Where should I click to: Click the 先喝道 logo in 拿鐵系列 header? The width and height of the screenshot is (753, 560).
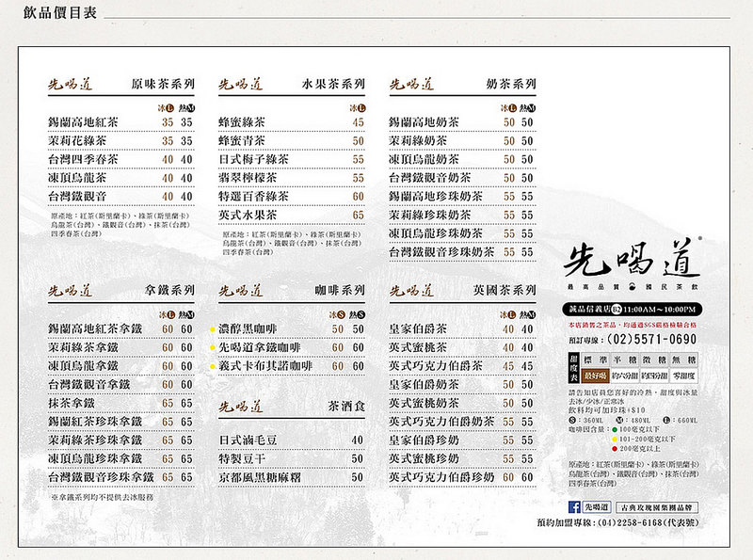(70, 291)
